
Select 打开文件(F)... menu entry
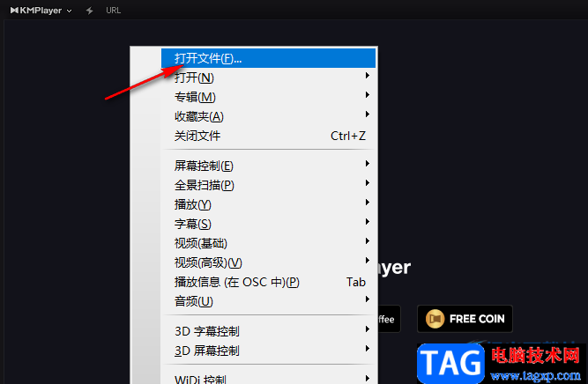pos(269,58)
